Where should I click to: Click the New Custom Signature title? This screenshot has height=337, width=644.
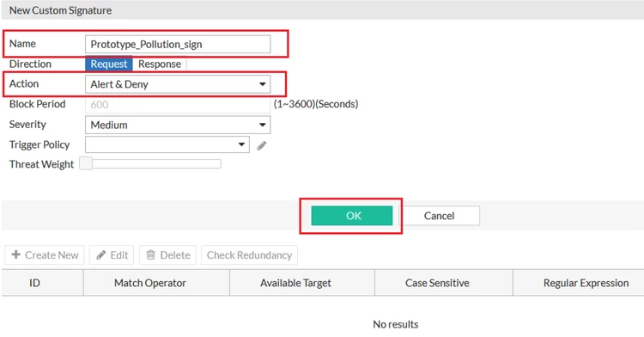coord(60,10)
